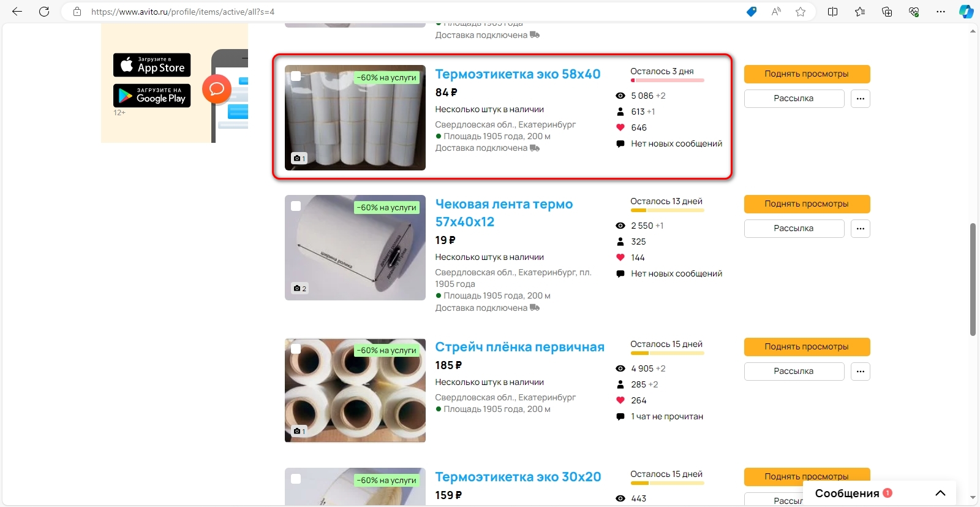
Task: Click the "-60% на услуги" badge on Чековая лента
Action: tap(387, 208)
